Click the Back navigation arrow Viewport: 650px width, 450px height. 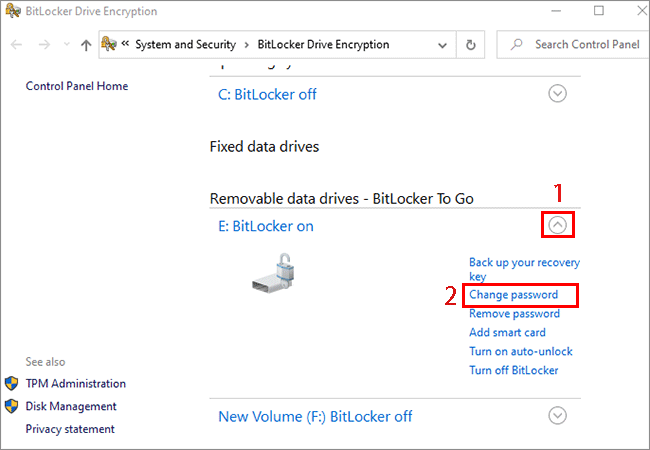[16, 44]
